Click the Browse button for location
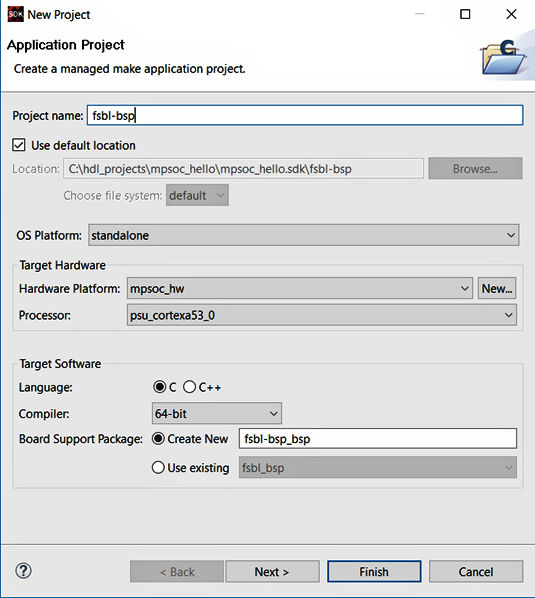This screenshot has height=598, width=535. [x=475, y=169]
